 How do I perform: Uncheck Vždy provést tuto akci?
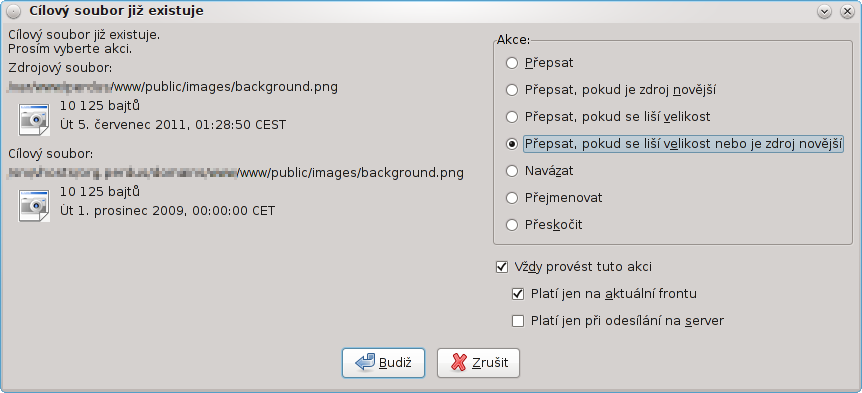coord(574,267)
